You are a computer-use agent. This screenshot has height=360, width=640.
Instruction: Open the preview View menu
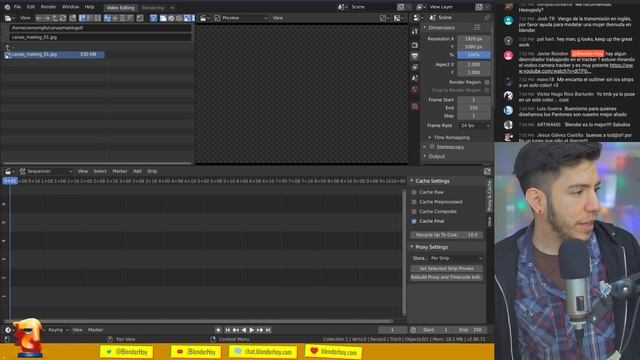pyautogui.click(x=278, y=18)
